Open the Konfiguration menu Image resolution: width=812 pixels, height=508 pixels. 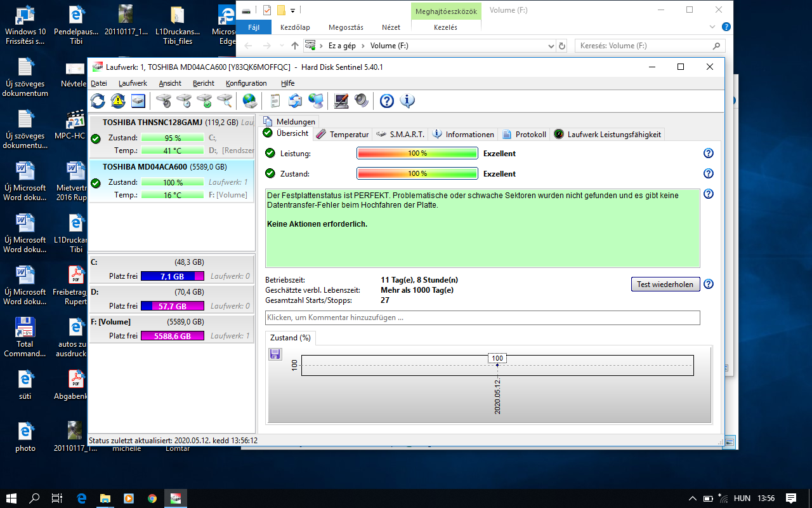(246, 83)
